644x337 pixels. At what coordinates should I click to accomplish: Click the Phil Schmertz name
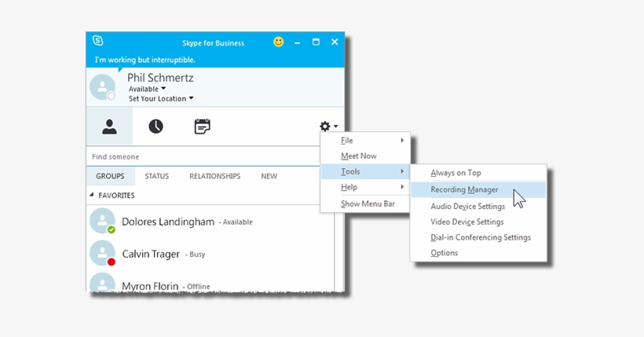pos(160,78)
